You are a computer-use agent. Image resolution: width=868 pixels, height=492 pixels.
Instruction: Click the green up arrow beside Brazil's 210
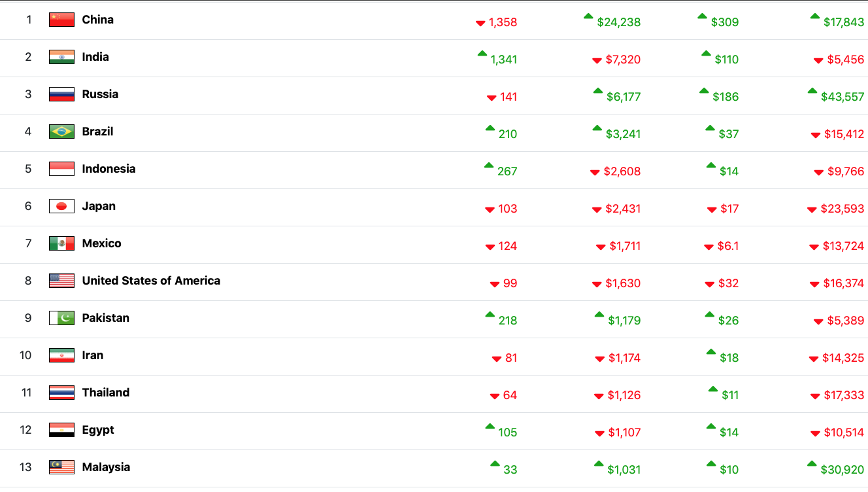490,128
